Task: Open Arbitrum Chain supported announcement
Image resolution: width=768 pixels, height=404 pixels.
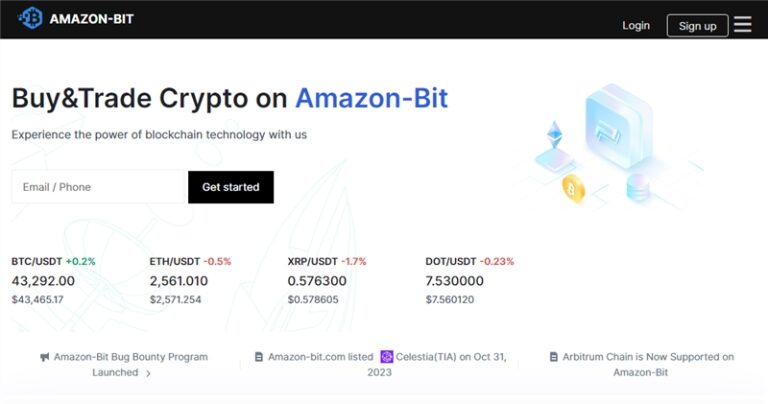Action: [648, 357]
